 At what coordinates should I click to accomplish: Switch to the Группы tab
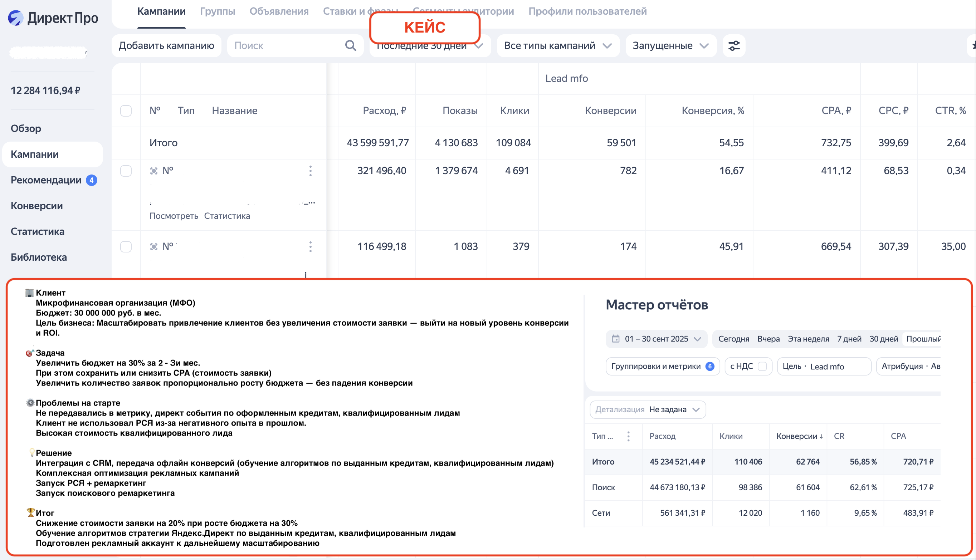tap(218, 11)
